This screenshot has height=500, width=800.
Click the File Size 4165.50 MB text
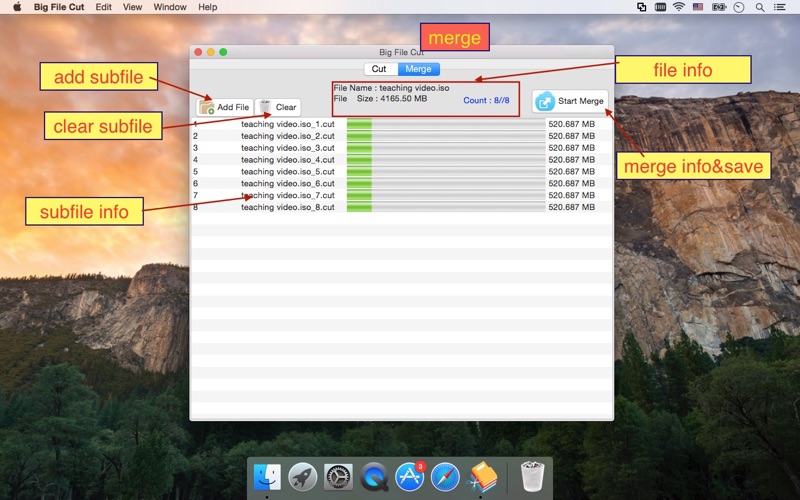380,98
